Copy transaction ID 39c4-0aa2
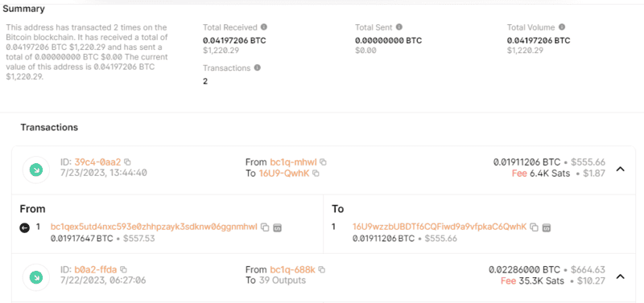This screenshot has height=303, width=644. point(127,162)
